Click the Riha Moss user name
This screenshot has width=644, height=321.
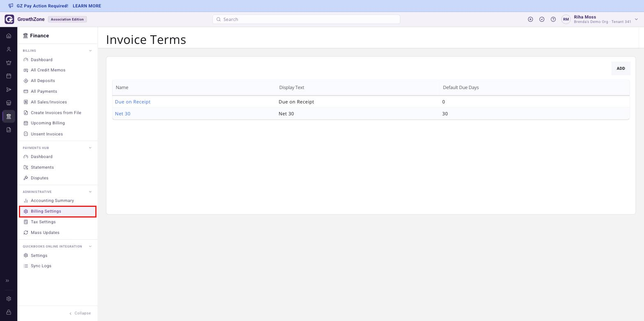click(585, 17)
